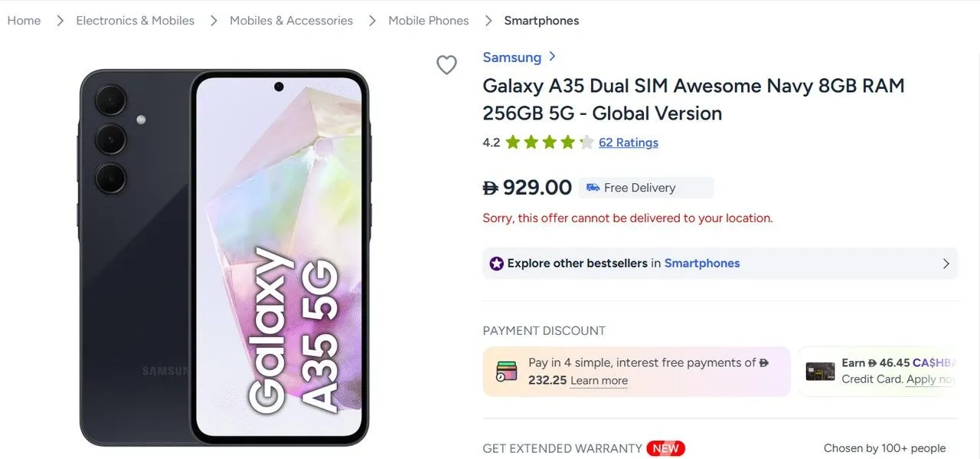
Task: Click the wishlist heart icon
Action: (447, 65)
